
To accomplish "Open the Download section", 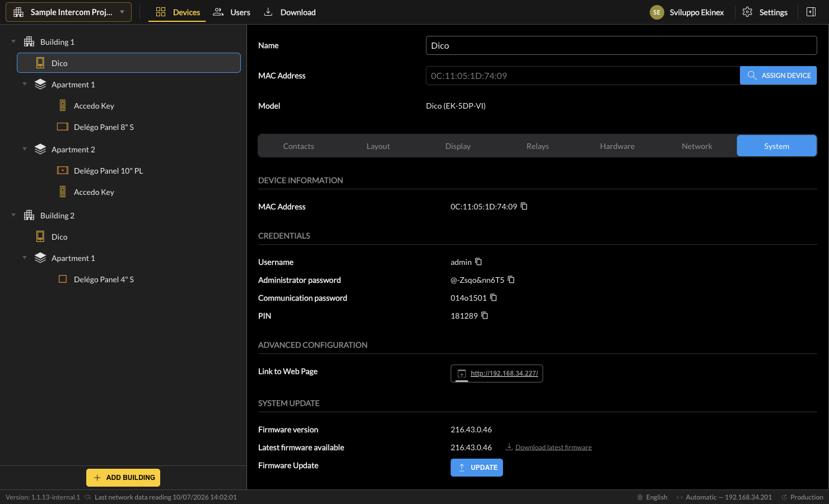I will [290, 12].
